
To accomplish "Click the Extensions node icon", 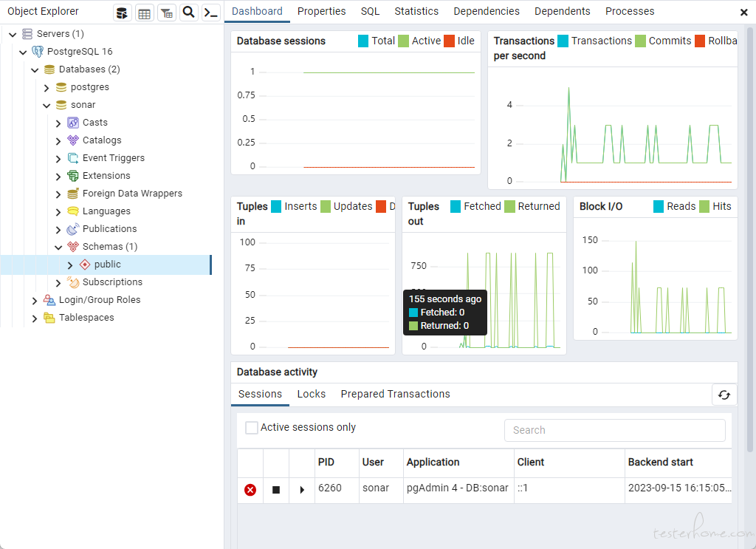I will [x=73, y=176].
